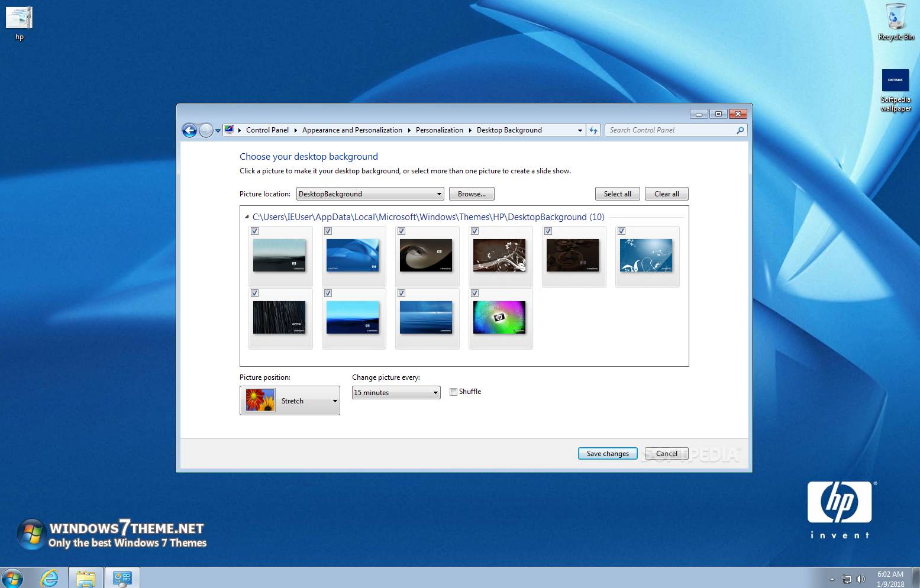Minimize the Desktop Background window
920x588 pixels.
699,114
